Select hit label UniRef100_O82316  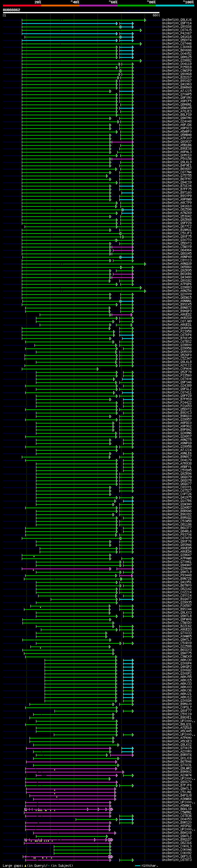(x=177, y=843)
